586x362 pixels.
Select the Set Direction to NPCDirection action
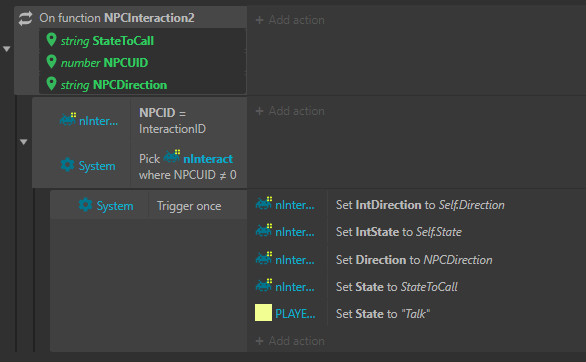pos(414,260)
